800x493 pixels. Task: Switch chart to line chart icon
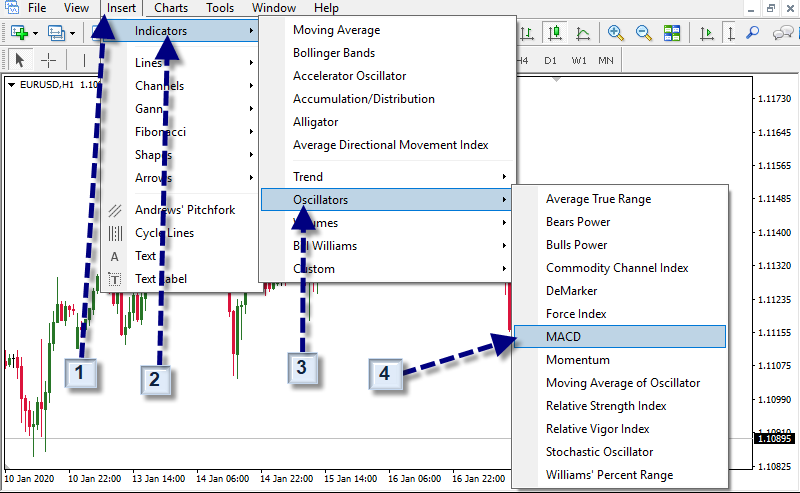pos(583,34)
